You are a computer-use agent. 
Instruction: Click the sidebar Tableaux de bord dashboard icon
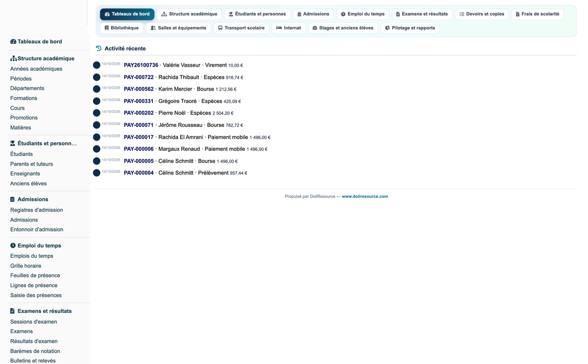tap(13, 42)
